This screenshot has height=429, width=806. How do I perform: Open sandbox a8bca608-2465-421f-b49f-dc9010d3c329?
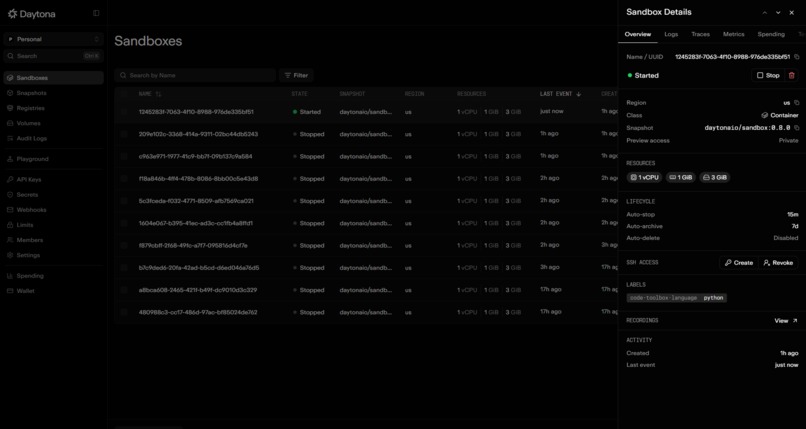(198, 290)
